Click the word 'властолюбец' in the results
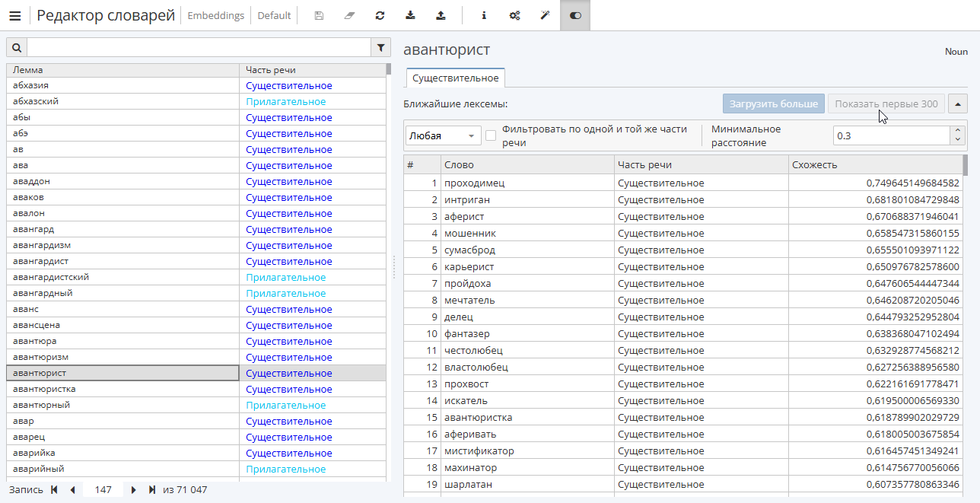 [x=476, y=367]
